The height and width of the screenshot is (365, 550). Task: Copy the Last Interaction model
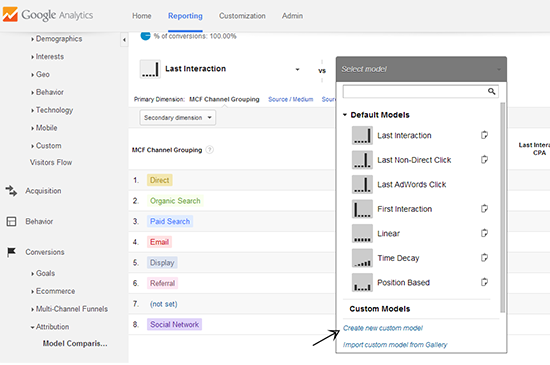point(484,135)
